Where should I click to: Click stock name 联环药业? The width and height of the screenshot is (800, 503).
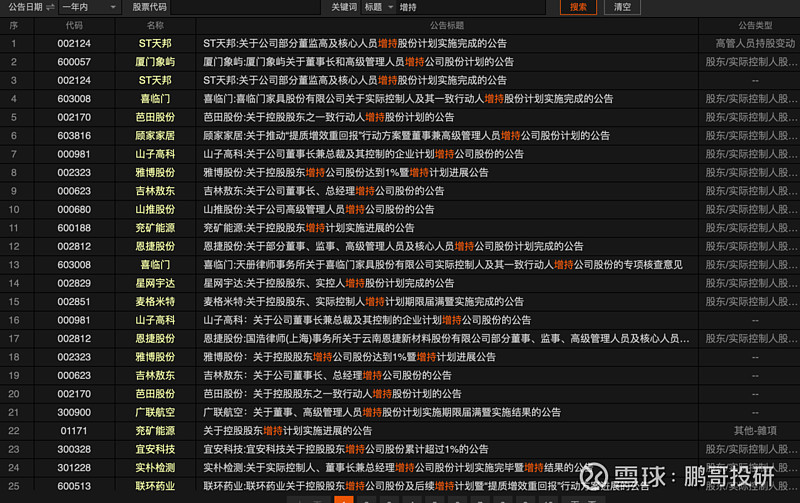tap(155, 486)
